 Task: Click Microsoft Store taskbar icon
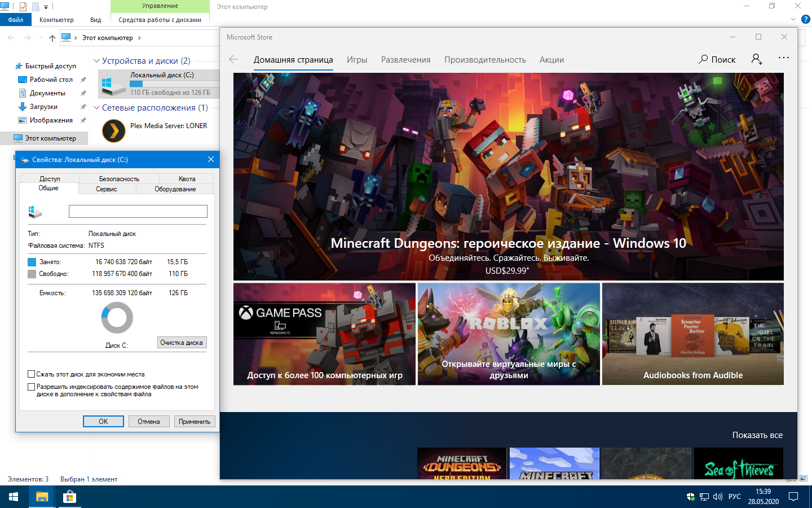point(69,497)
